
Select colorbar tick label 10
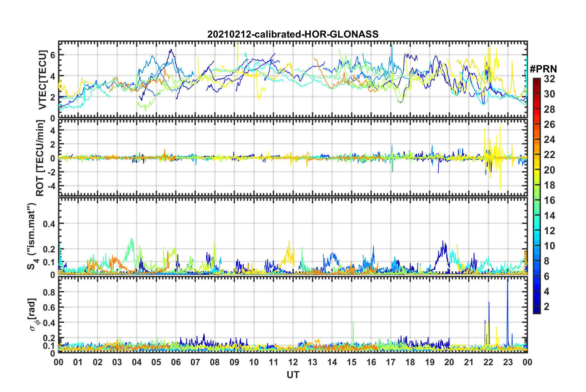coord(549,246)
